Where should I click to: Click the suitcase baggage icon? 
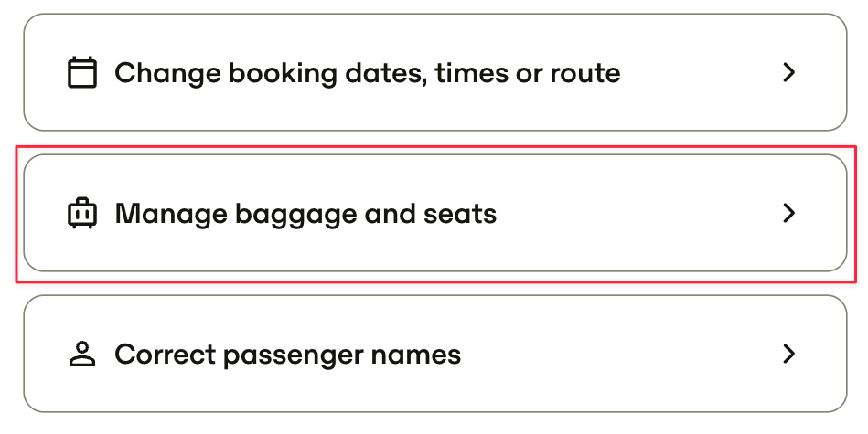82,213
